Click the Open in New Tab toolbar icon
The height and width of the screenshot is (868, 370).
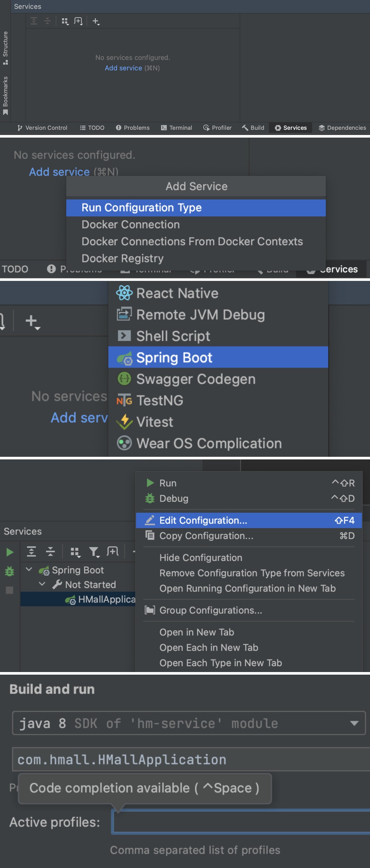point(113,551)
